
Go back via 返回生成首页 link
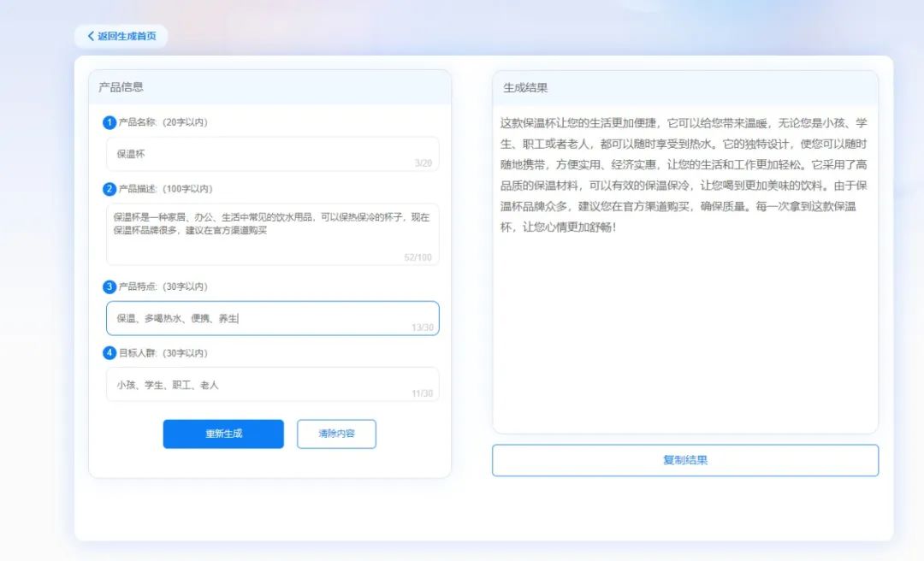click(121, 36)
